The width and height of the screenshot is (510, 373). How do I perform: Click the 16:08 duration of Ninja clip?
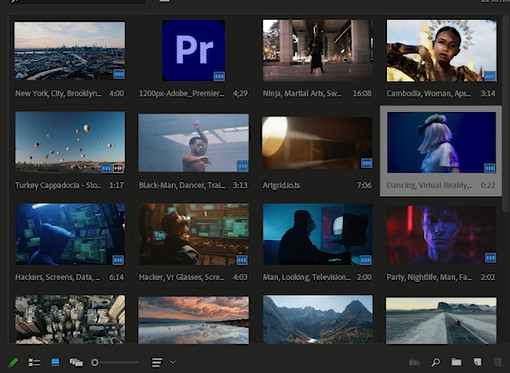[362, 93]
